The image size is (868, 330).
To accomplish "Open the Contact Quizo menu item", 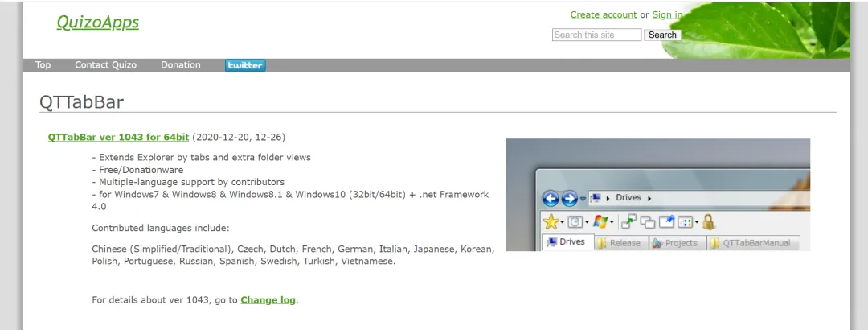I will (106, 65).
